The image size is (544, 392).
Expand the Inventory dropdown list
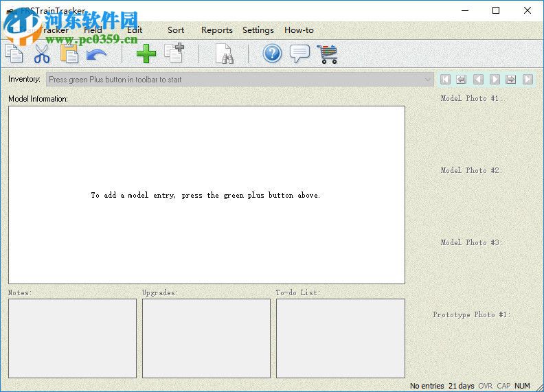pos(427,80)
